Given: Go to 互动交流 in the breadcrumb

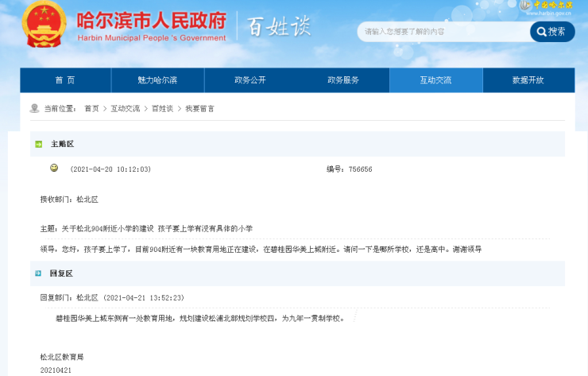Looking at the screenshot, I should [x=126, y=109].
